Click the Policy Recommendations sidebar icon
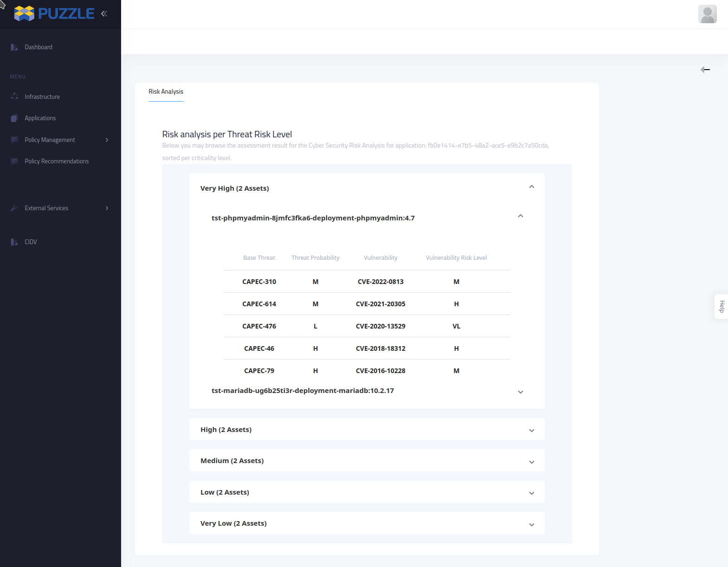The width and height of the screenshot is (728, 567). pyautogui.click(x=14, y=161)
